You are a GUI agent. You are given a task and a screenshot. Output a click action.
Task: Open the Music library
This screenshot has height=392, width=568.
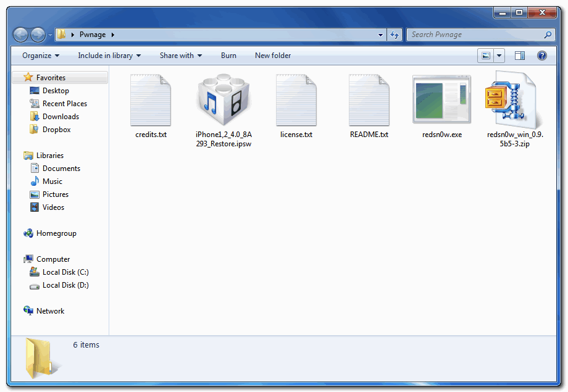click(46, 181)
